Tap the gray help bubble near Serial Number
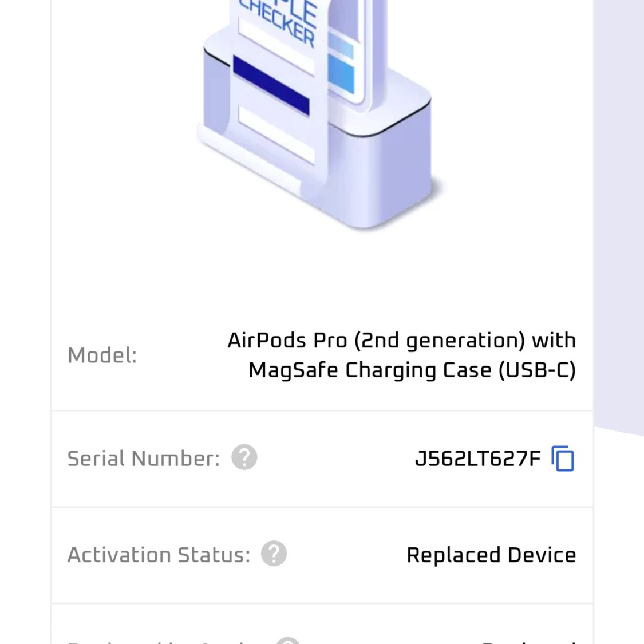This screenshot has height=644, width=644. coord(244,457)
